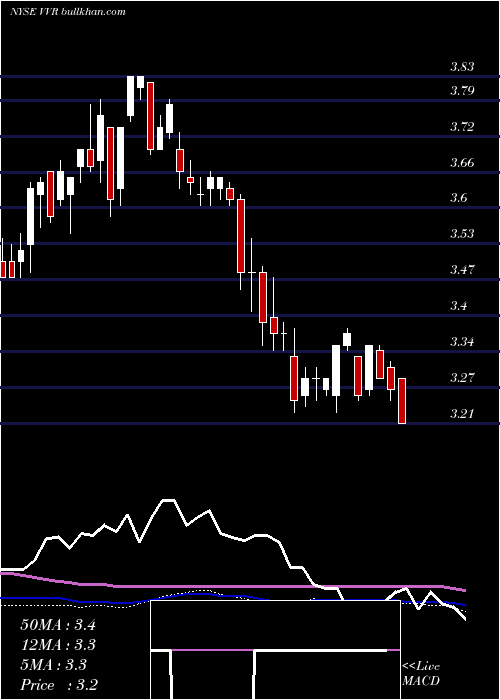Click the Price : 3.2 text

click(x=59, y=685)
